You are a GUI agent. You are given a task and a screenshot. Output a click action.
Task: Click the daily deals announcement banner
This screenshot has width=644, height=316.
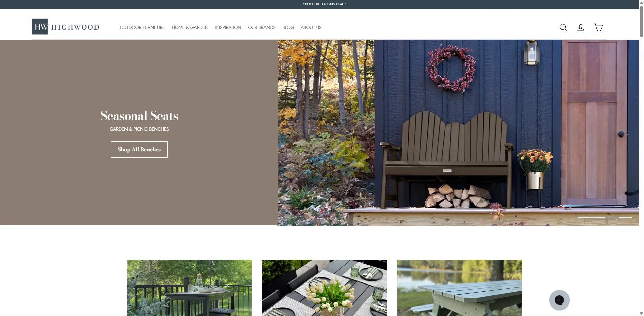[x=324, y=4]
